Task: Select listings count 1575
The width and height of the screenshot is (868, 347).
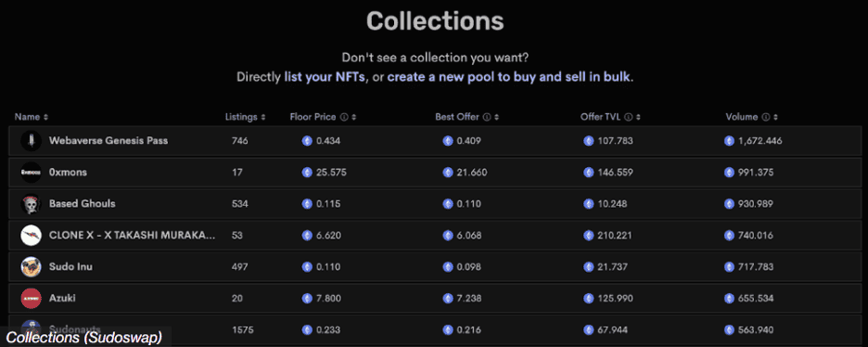Action: tap(242, 330)
